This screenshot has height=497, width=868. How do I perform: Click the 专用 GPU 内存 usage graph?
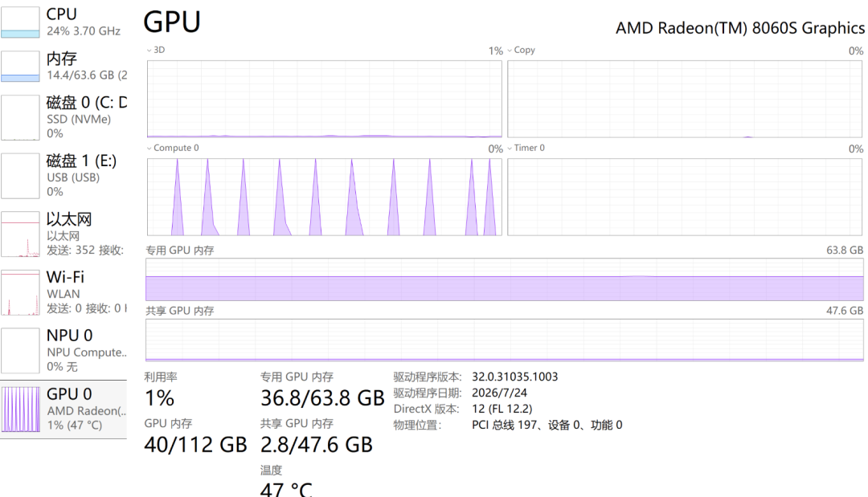pos(504,279)
